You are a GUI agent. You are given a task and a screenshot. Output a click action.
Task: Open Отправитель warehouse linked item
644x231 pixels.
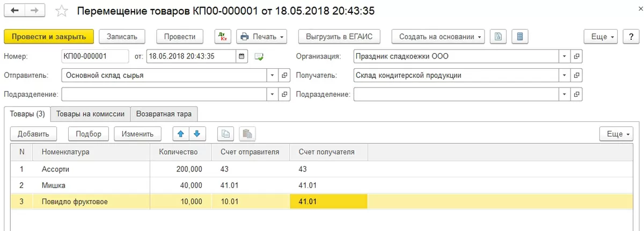point(284,75)
